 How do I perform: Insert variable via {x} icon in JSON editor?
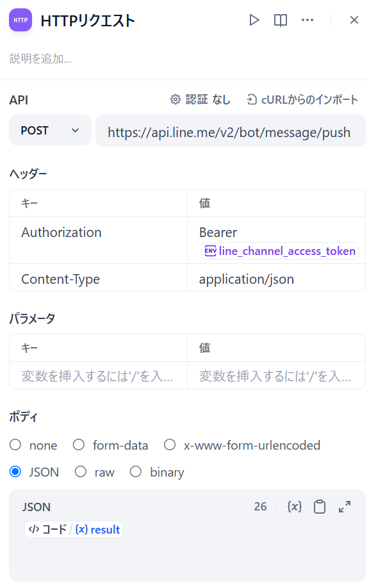point(295,507)
